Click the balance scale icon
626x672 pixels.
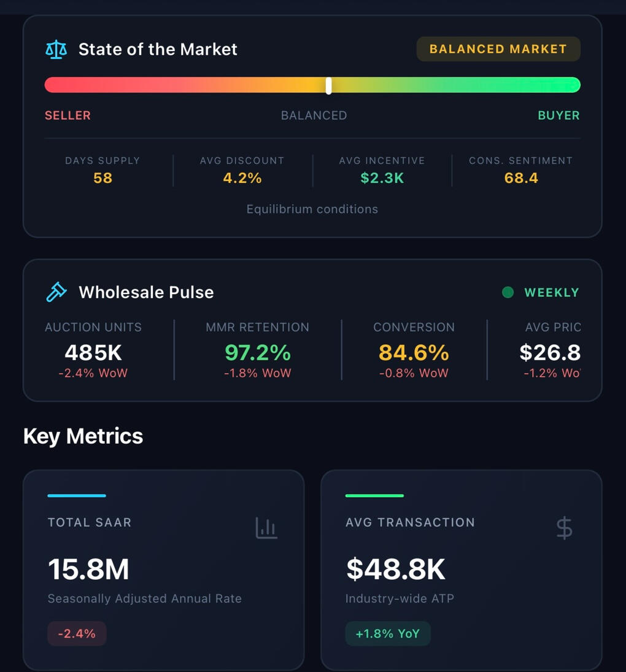(x=56, y=50)
